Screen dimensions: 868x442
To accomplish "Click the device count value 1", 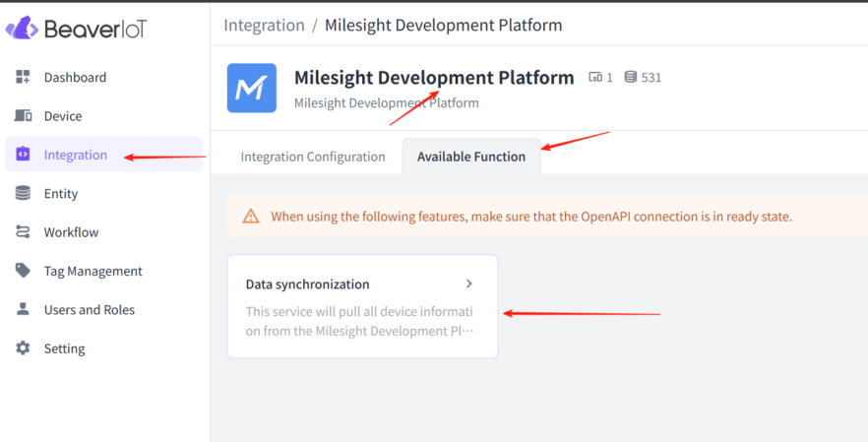I will coord(609,78).
